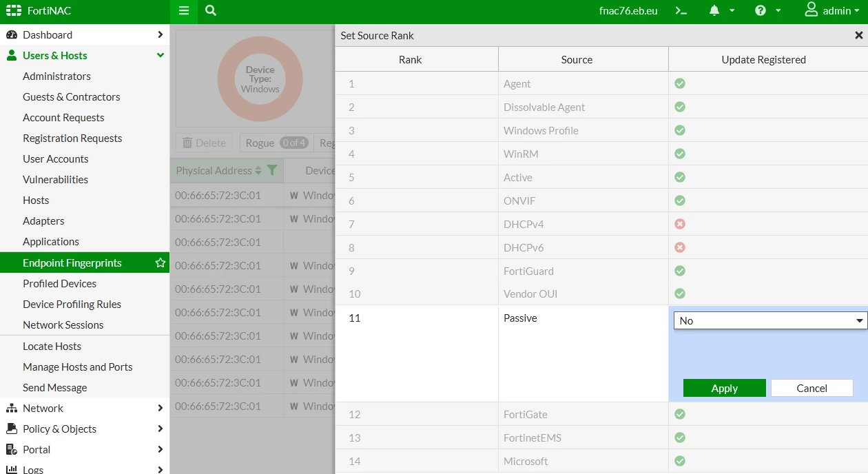
Task: Click the Device Type Windows donut chart
Action: coord(260,79)
